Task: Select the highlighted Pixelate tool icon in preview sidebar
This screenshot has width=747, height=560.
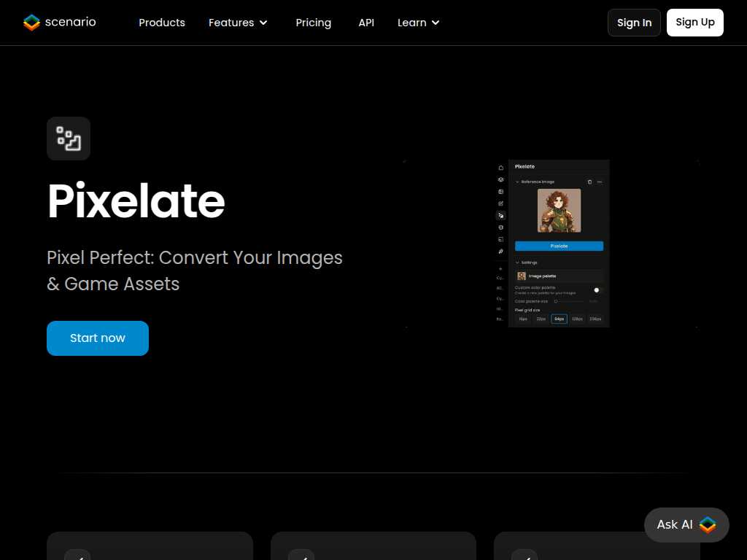Action: 500,216
